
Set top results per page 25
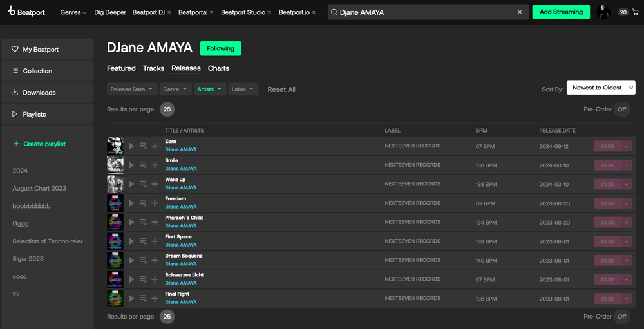[x=167, y=109]
